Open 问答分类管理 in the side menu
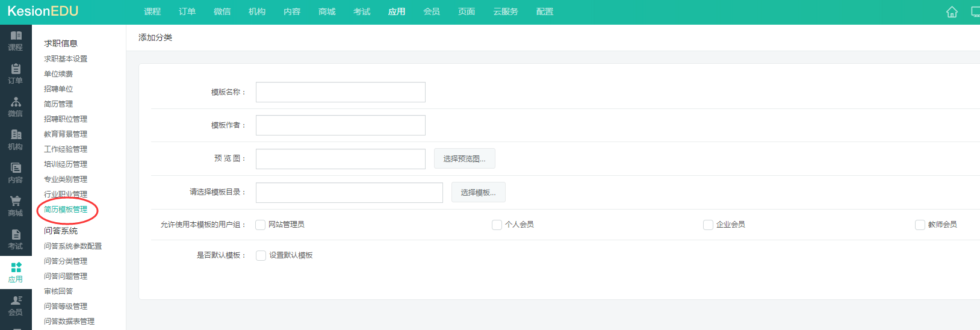The height and width of the screenshot is (330, 980). [x=66, y=261]
